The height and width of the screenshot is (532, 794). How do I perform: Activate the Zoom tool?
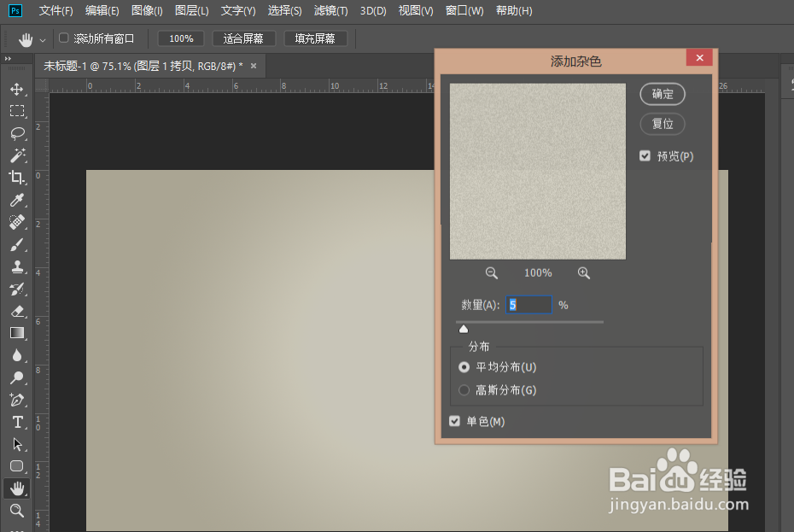click(17, 510)
